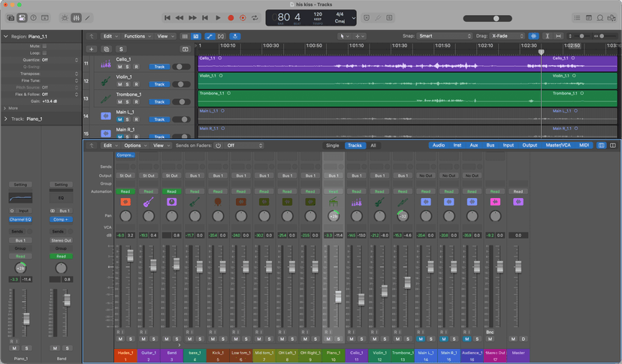Toggle the Mixer button in control bar
The width and height of the screenshot is (622, 364).
[76, 18]
